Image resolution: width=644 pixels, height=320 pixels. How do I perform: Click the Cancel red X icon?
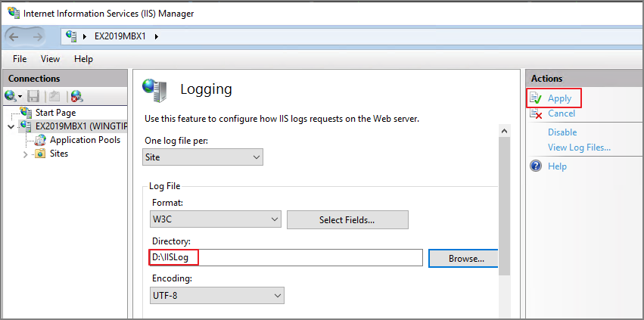(536, 113)
